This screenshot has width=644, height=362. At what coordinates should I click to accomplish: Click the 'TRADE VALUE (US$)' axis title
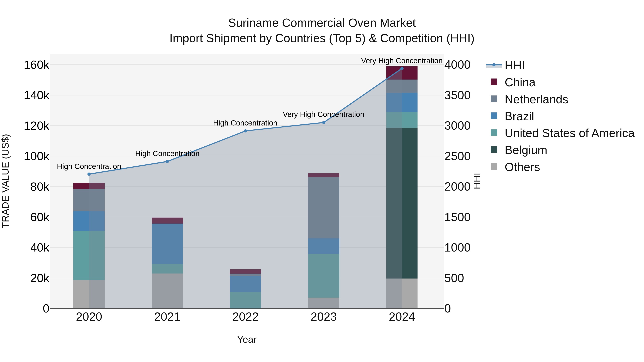6,181
